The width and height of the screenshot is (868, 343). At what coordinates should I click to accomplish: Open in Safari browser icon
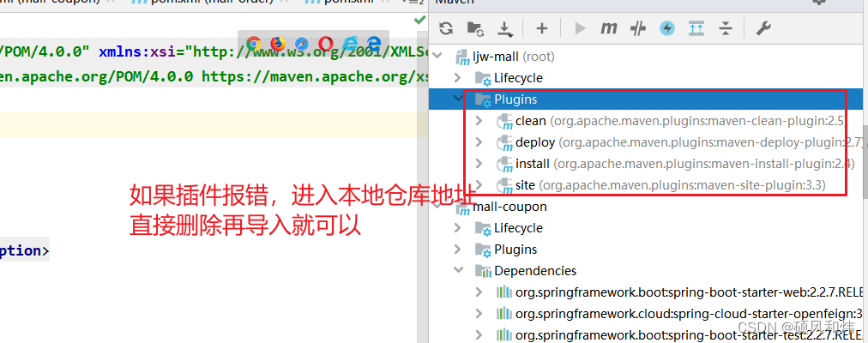coord(302,44)
